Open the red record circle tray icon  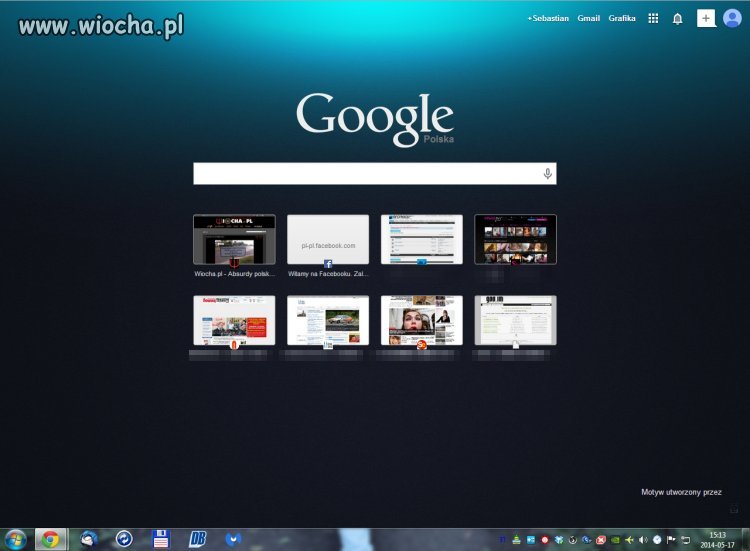click(x=545, y=540)
